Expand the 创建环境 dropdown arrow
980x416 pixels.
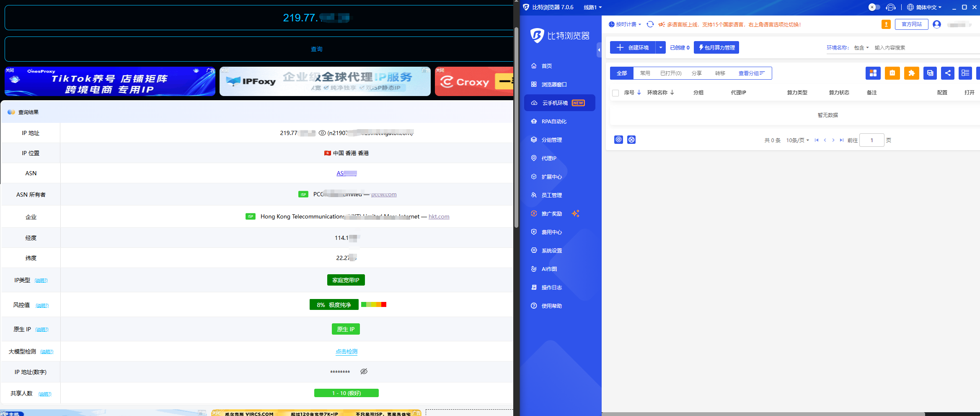(x=660, y=47)
